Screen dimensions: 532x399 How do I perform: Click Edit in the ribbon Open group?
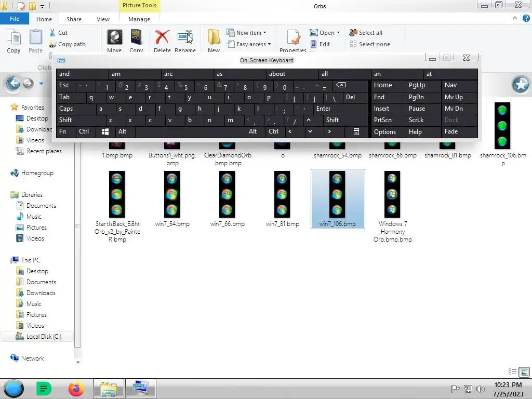320,44
